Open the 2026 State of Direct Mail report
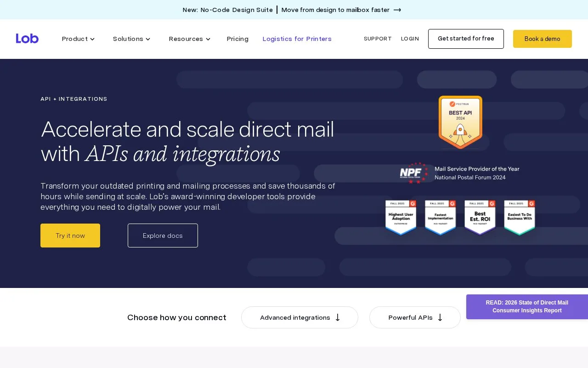588x368 pixels. [x=527, y=307]
